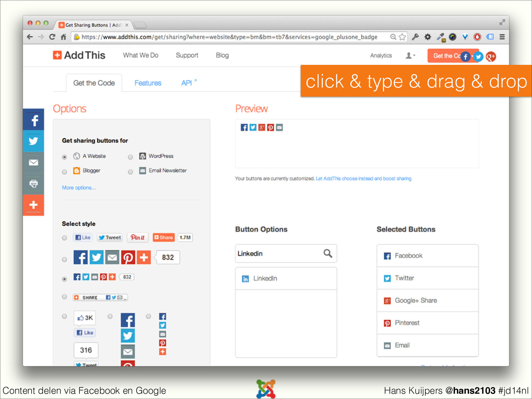Screen dimensions: 532x399
Task: Select the large vertical icons style radio
Action: click(x=110, y=316)
